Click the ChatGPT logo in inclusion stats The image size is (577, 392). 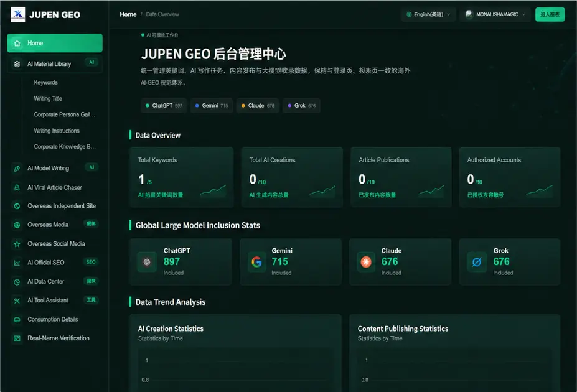[147, 262]
